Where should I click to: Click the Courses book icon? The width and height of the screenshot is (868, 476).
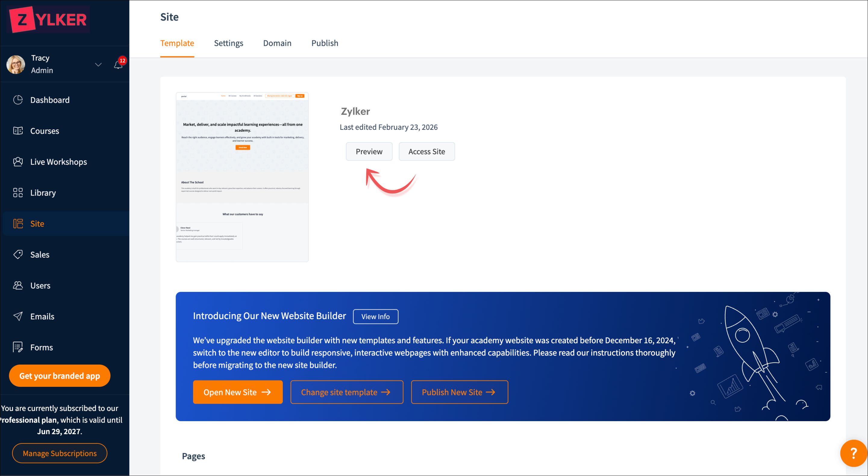[18, 131]
